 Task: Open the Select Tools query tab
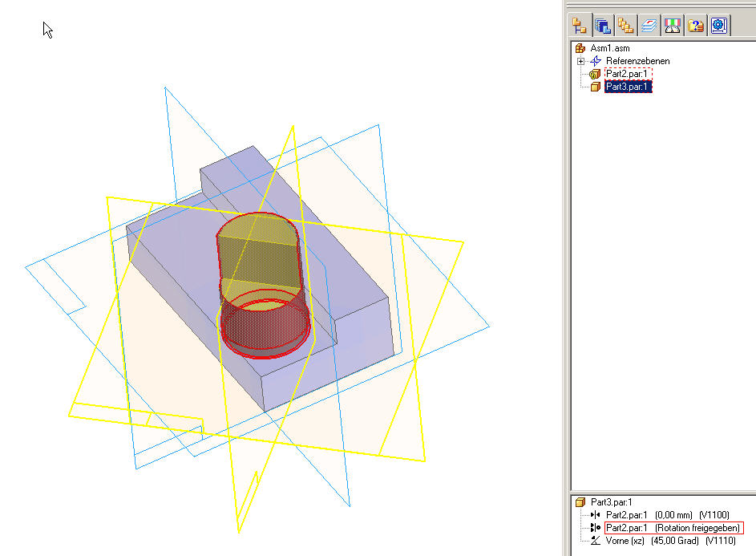[x=695, y=25]
